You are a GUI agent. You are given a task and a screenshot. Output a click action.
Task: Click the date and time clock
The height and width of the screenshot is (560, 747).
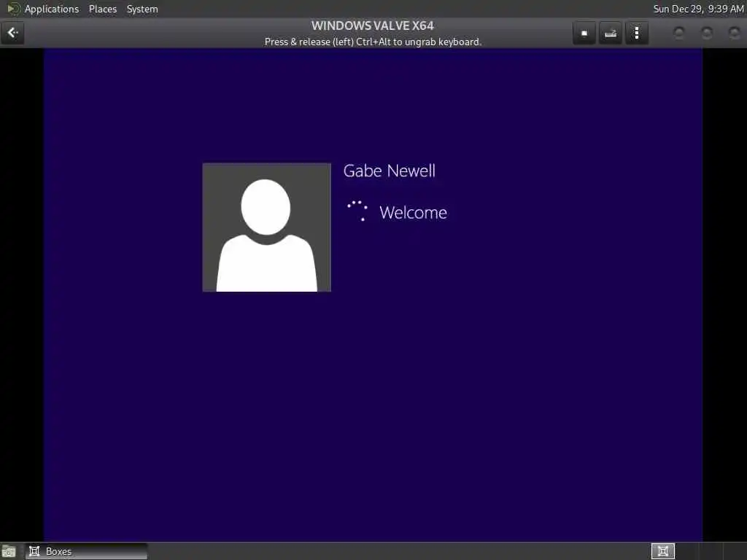[698, 9]
